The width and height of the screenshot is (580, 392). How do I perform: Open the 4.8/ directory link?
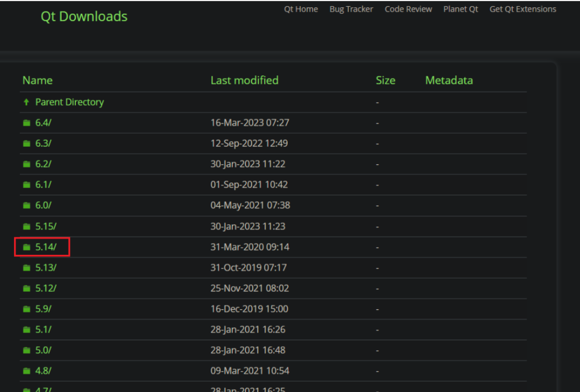click(43, 371)
